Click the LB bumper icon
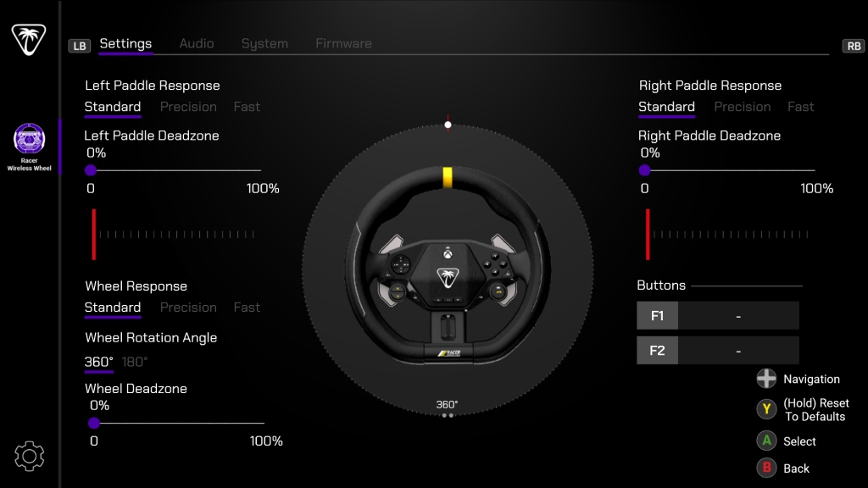 [80, 46]
